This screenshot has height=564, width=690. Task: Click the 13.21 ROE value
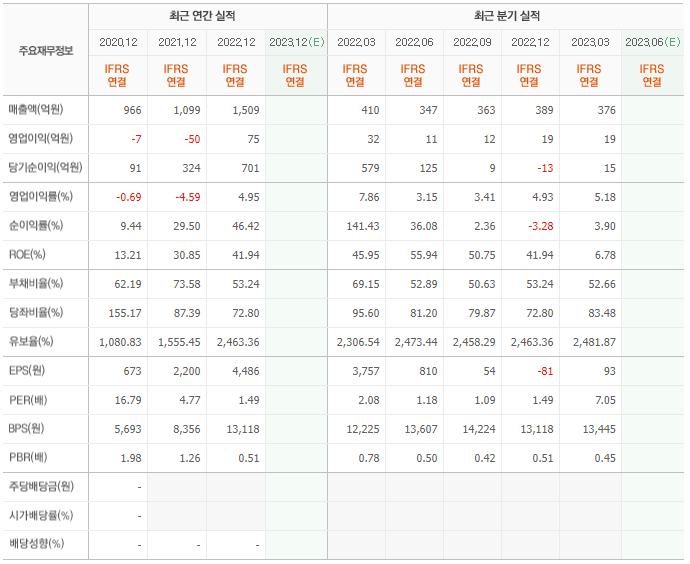pyautogui.click(x=128, y=256)
